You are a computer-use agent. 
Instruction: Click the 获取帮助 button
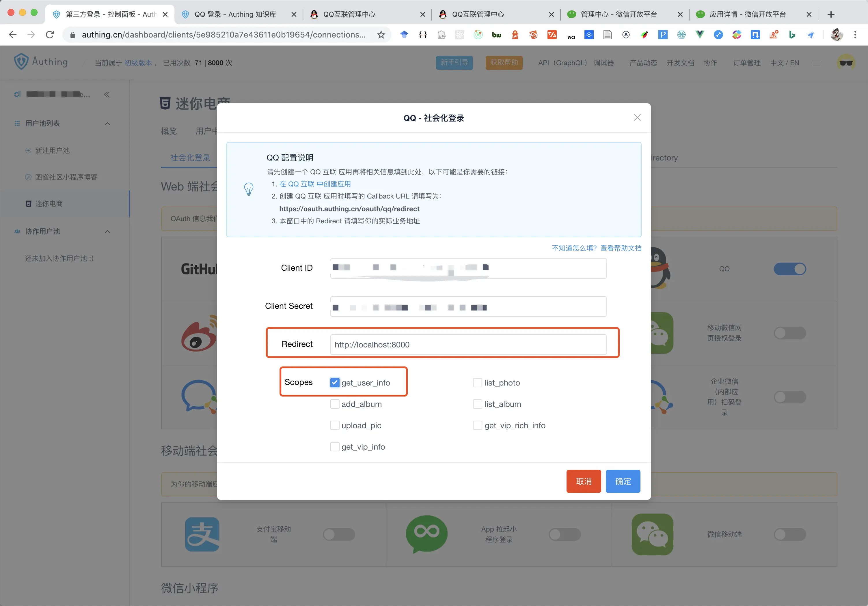click(x=504, y=62)
